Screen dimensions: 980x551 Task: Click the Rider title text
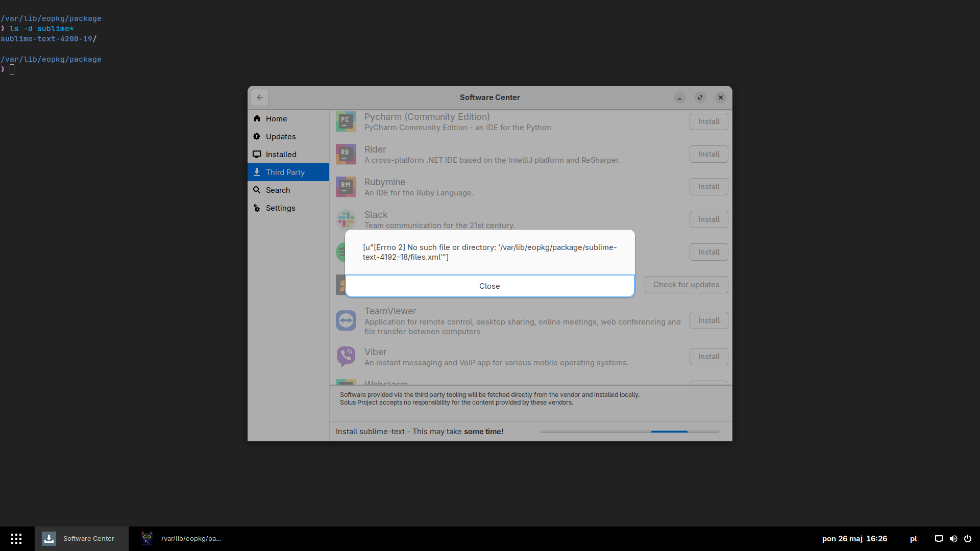pos(375,149)
